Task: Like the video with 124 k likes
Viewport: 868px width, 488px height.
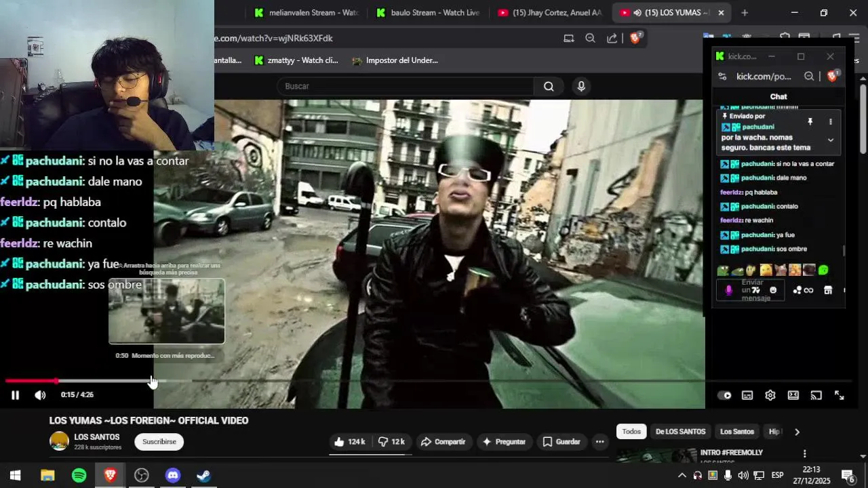Action: [x=349, y=442]
